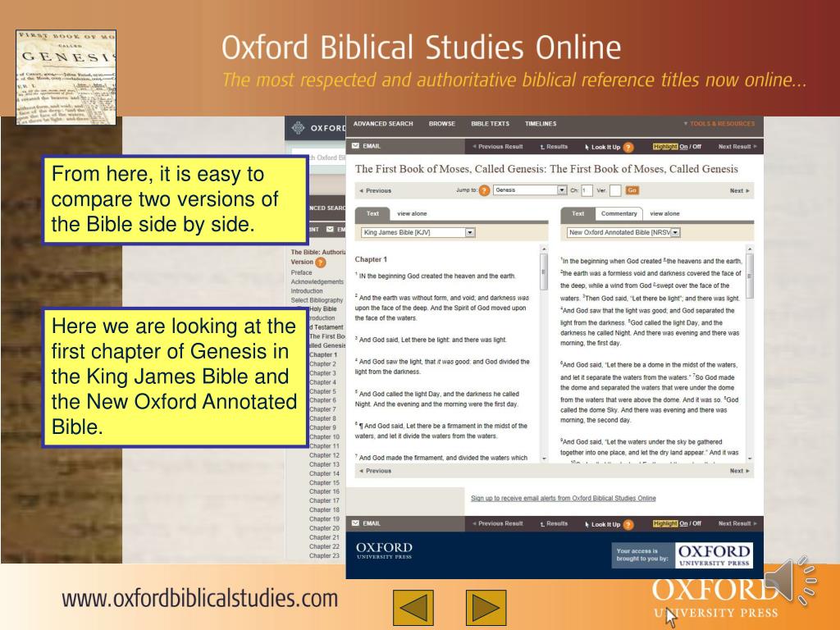Go to the previous slide with left arrow
The image size is (840, 630).
pos(413,608)
